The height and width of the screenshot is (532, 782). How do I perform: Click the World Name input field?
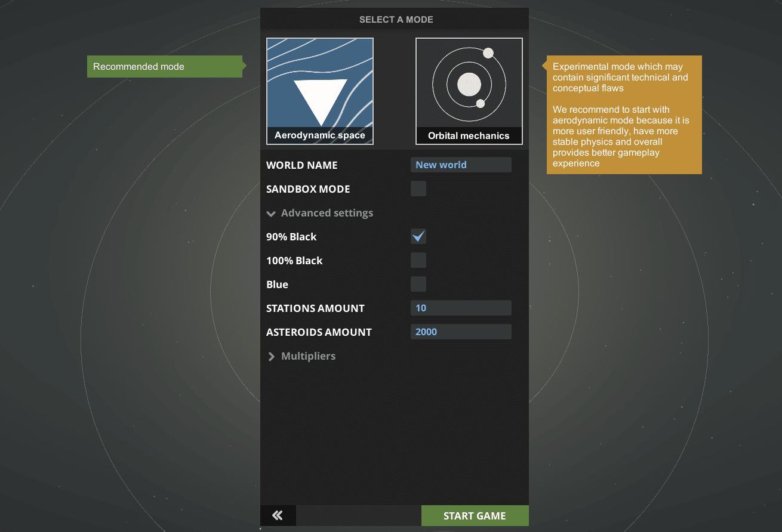coord(461,165)
